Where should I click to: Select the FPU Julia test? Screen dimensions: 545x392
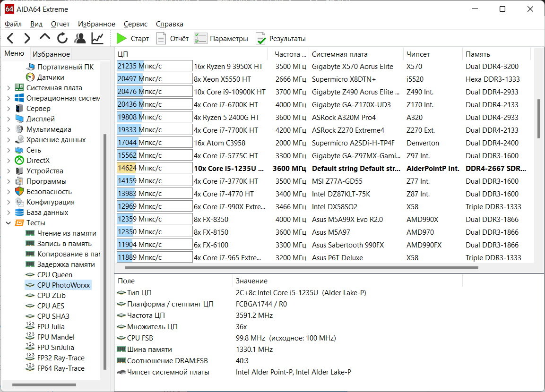click(x=51, y=327)
